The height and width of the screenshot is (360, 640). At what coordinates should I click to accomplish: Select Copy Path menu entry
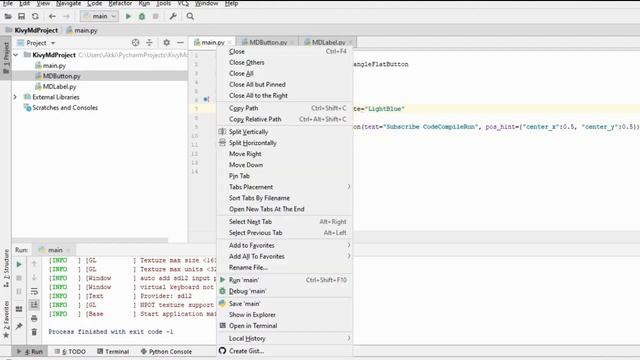(285, 108)
